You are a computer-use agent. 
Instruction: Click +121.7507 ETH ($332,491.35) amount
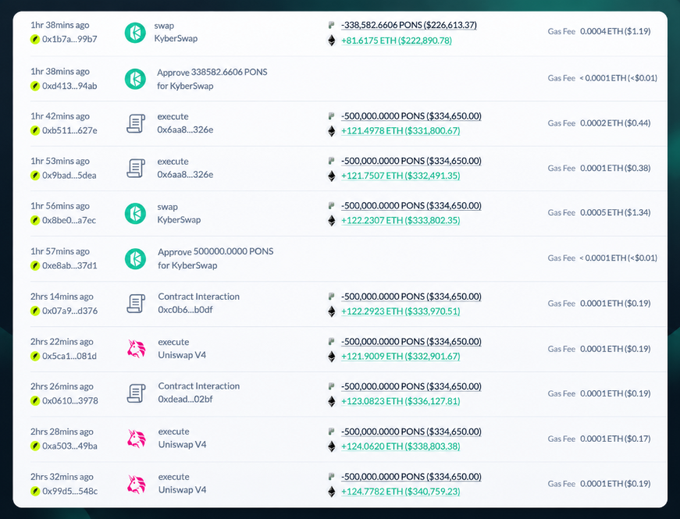point(401,176)
